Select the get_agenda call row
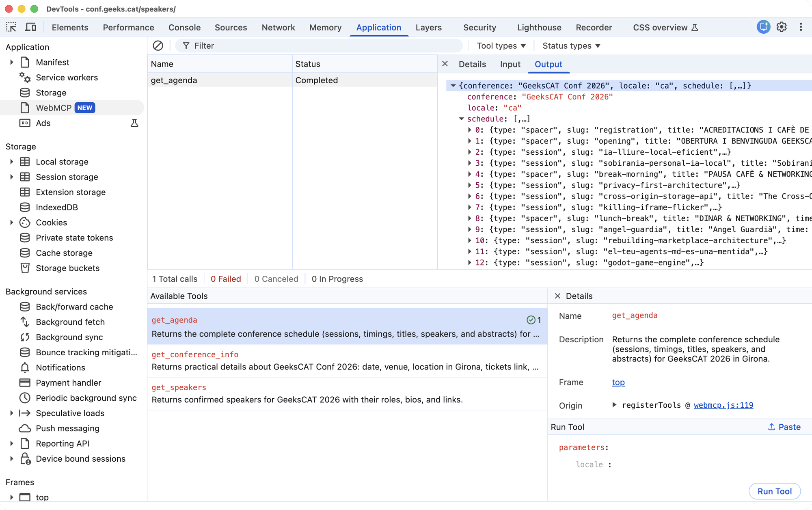812x510 pixels. tap(292, 80)
